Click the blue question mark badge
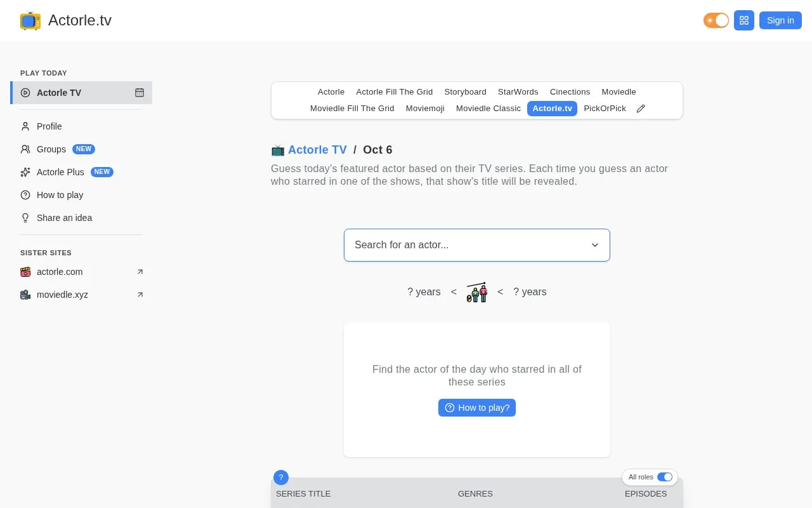Viewport: 812px width, 508px height. pos(281,478)
